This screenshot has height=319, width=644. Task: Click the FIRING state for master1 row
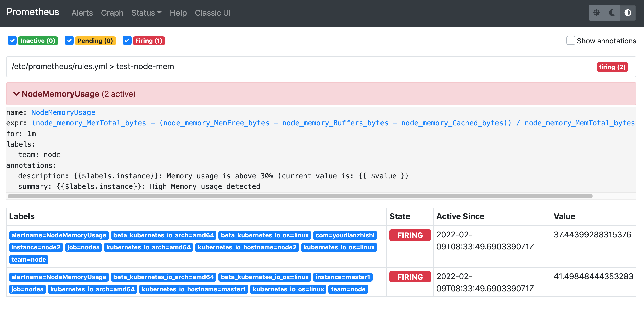(410, 277)
